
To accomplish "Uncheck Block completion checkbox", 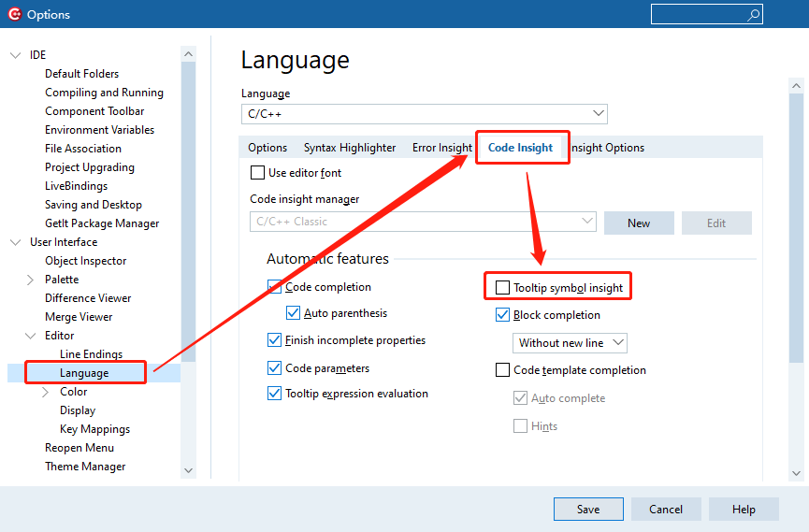I will (502, 315).
